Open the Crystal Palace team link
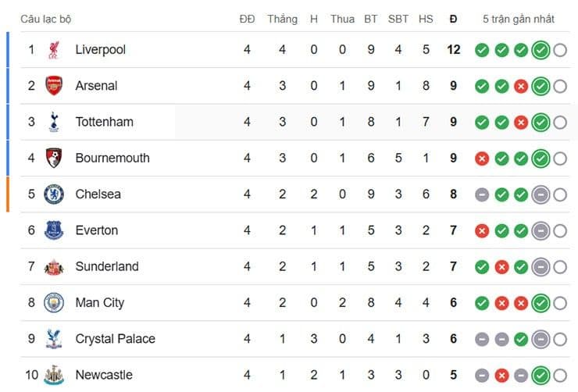 [115, 339]
